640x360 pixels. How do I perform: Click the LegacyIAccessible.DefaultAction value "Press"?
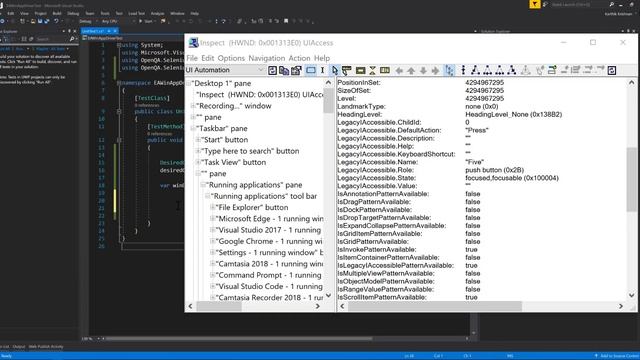(x=477, y=130)
